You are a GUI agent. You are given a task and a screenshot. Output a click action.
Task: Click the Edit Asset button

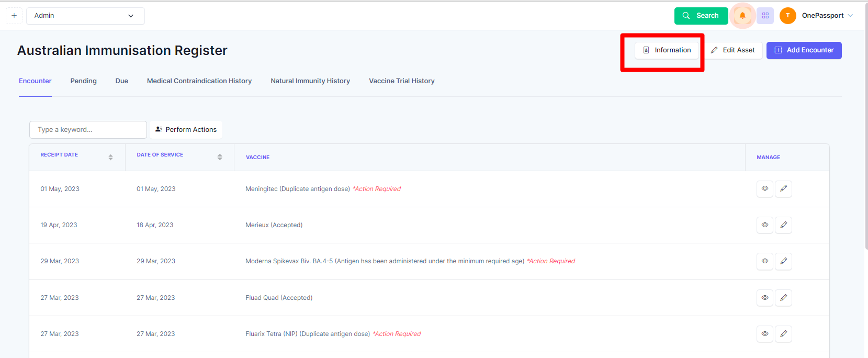tap(732, 50)
